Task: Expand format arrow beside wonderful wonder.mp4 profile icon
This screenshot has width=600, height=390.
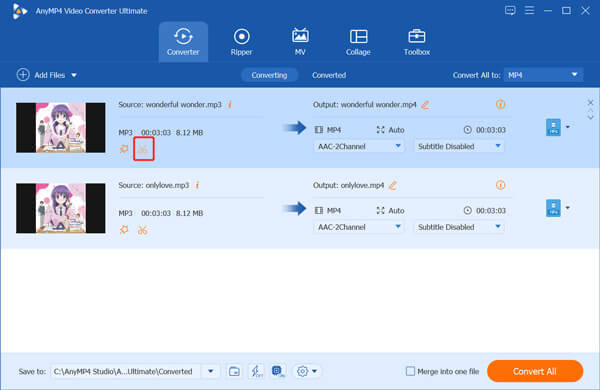Action: (568, 127)
